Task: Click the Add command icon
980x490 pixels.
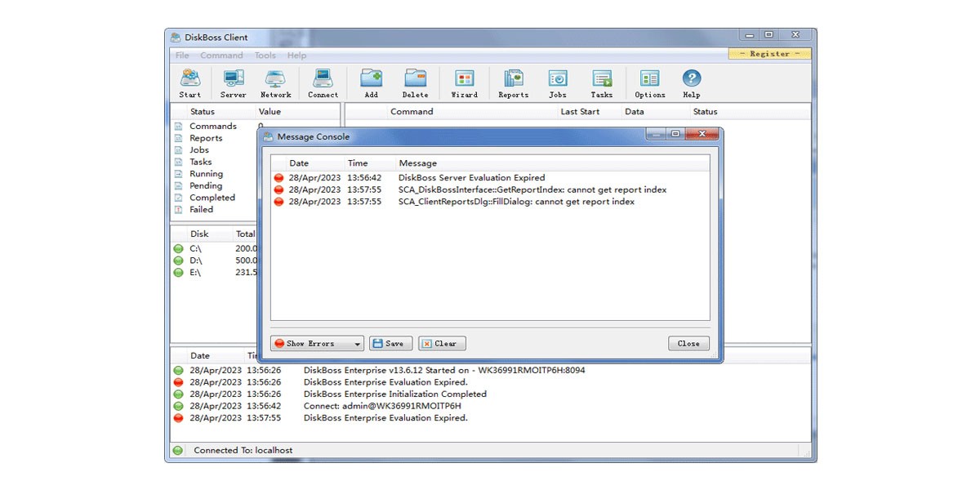Action: point(372,83)
